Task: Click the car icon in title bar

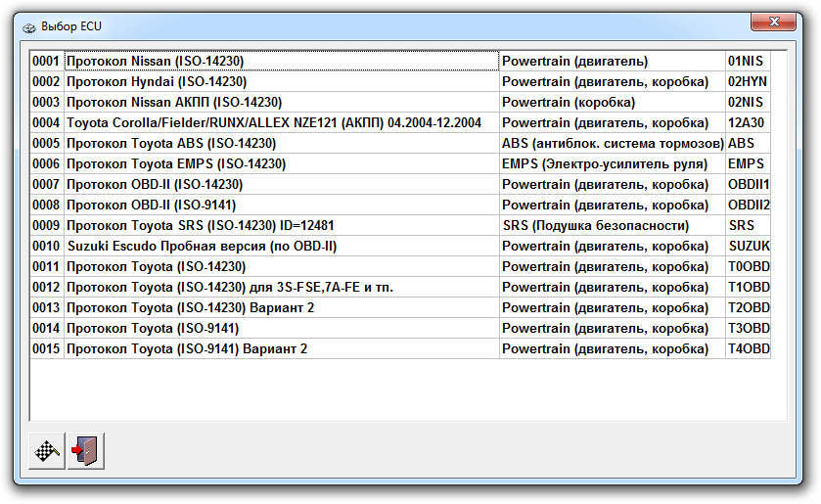Action: click(28, 26)
